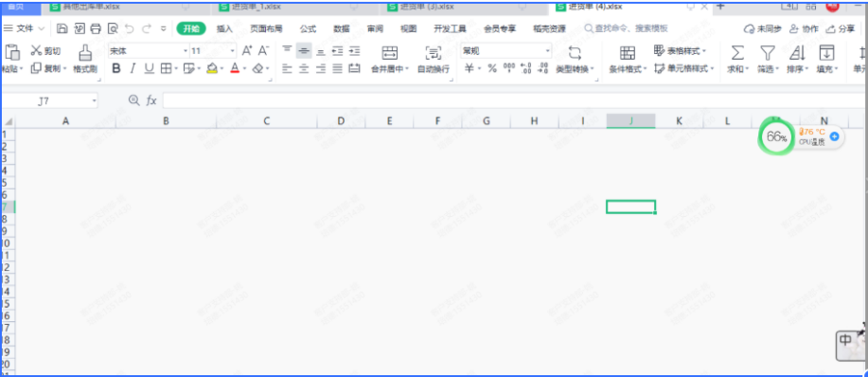868x377 pixels.
Task: Apply the yellow fill color bucket
Action: [212, 68]
